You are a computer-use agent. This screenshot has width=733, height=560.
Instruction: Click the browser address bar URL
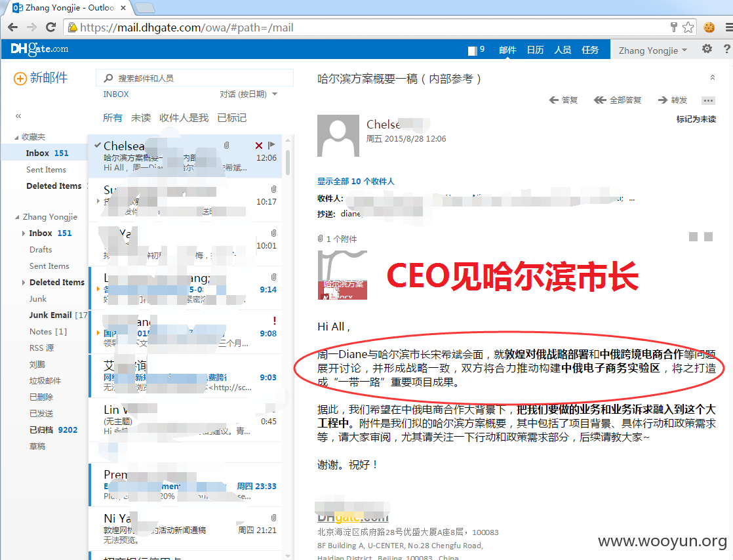186,28
